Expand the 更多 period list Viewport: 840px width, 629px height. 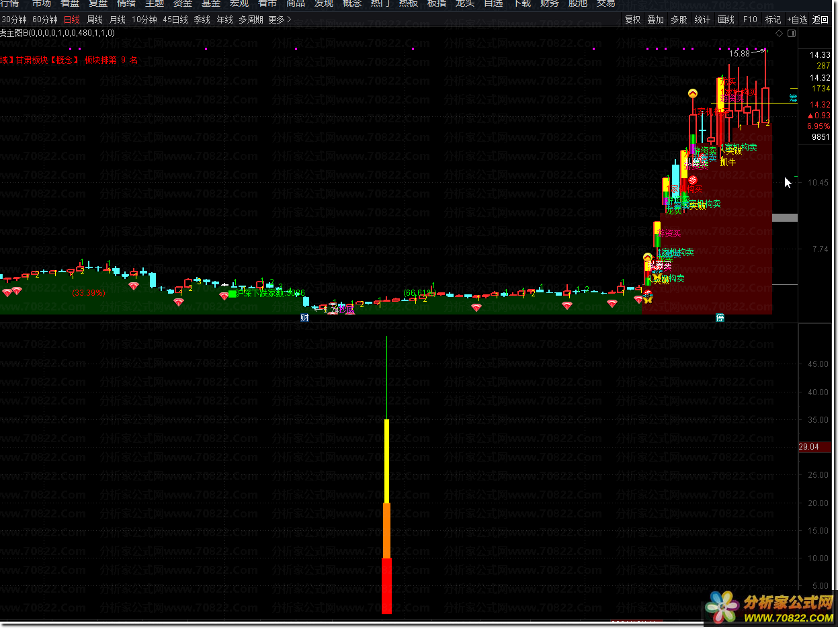[x=280, y=19]
